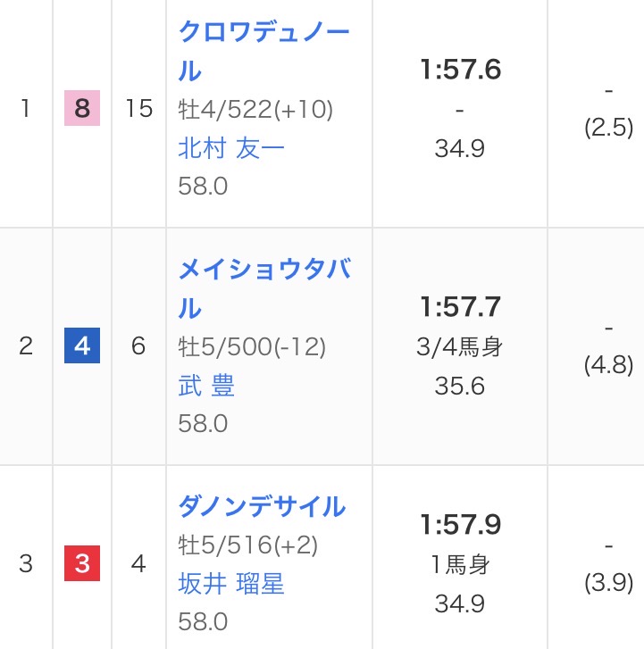Click margin text 1馬身
This screenshot has height=649, width=644.
click(460, 564)
